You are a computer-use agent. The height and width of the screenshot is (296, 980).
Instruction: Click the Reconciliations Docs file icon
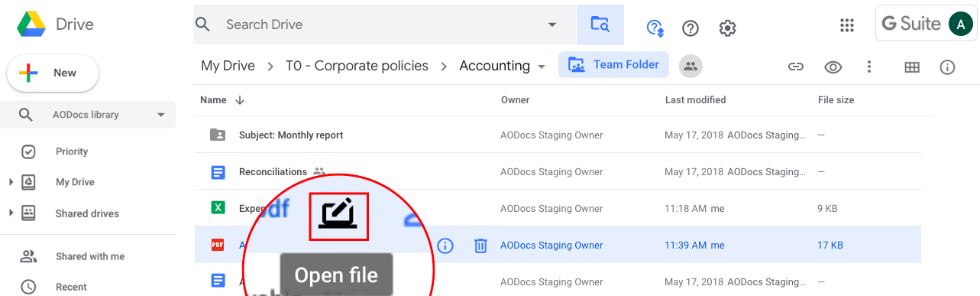218,172
